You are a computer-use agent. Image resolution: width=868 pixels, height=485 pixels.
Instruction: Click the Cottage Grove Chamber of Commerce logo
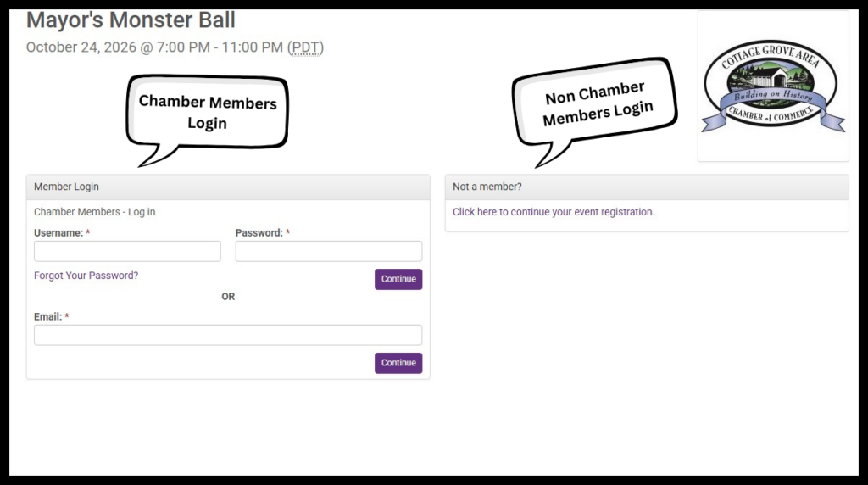point(773,86)
